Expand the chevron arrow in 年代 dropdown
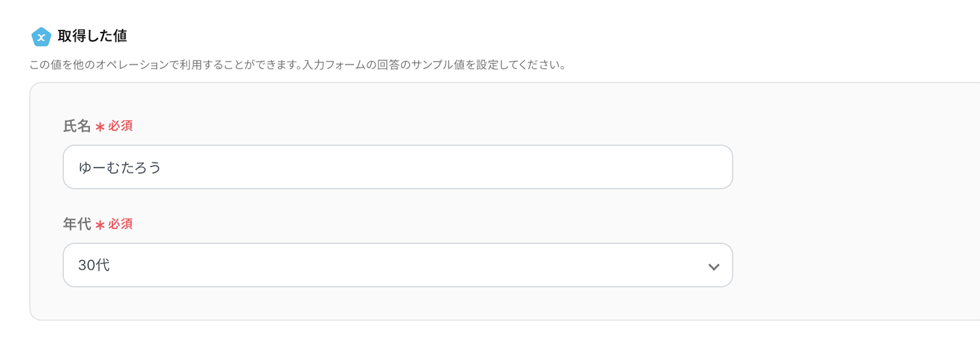Screen dimensions: 980x348 [x=714, y=267]
